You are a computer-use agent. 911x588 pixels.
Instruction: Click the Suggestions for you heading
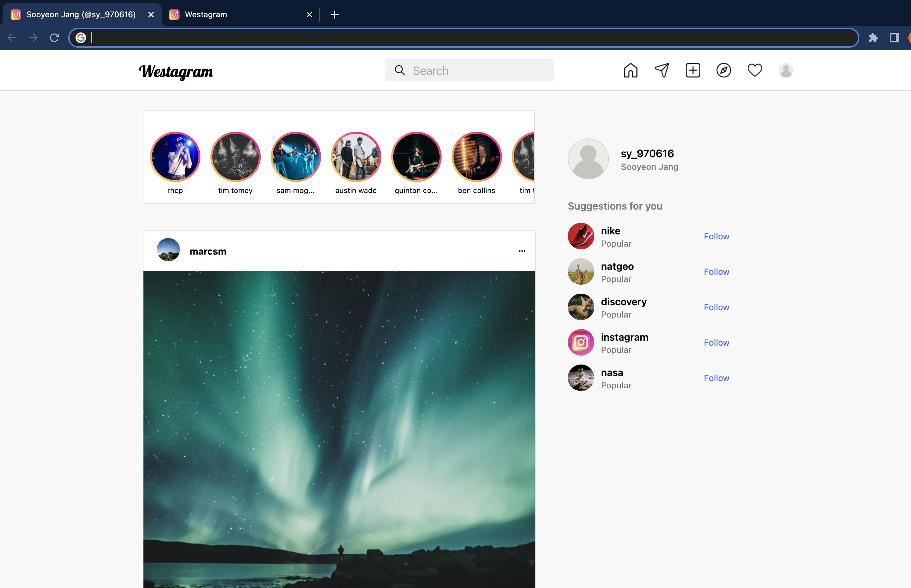tap(615, 206)
